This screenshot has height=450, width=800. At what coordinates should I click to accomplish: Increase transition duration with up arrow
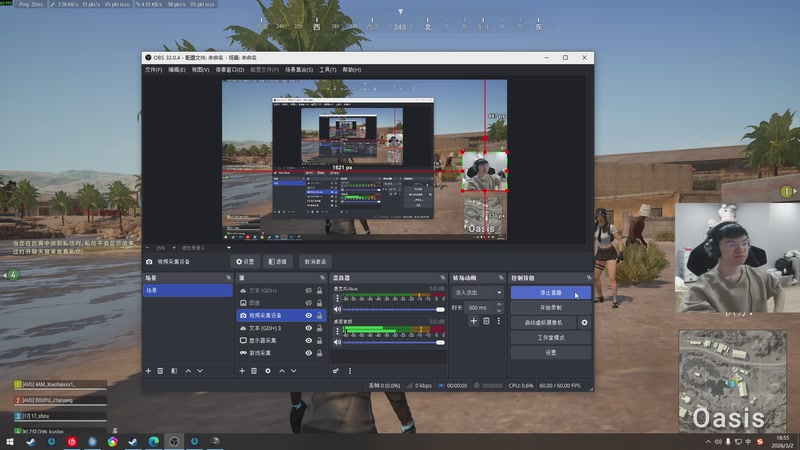(x=499, y=305)
